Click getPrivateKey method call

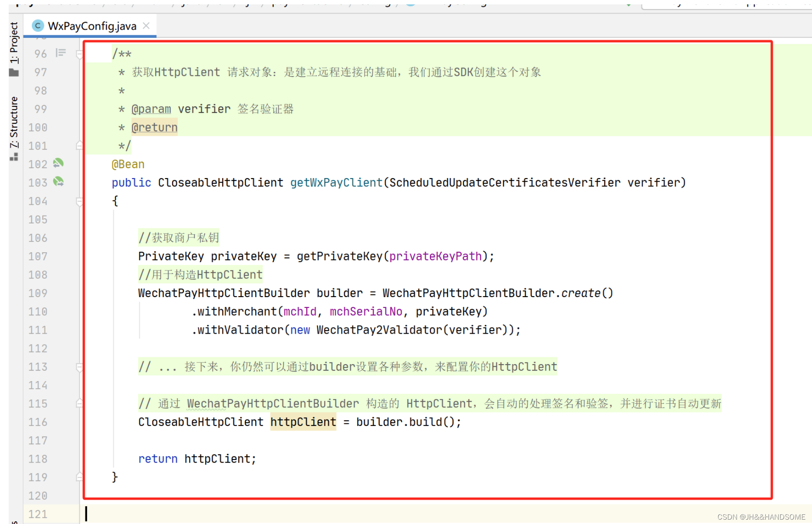tap(340, 256)
